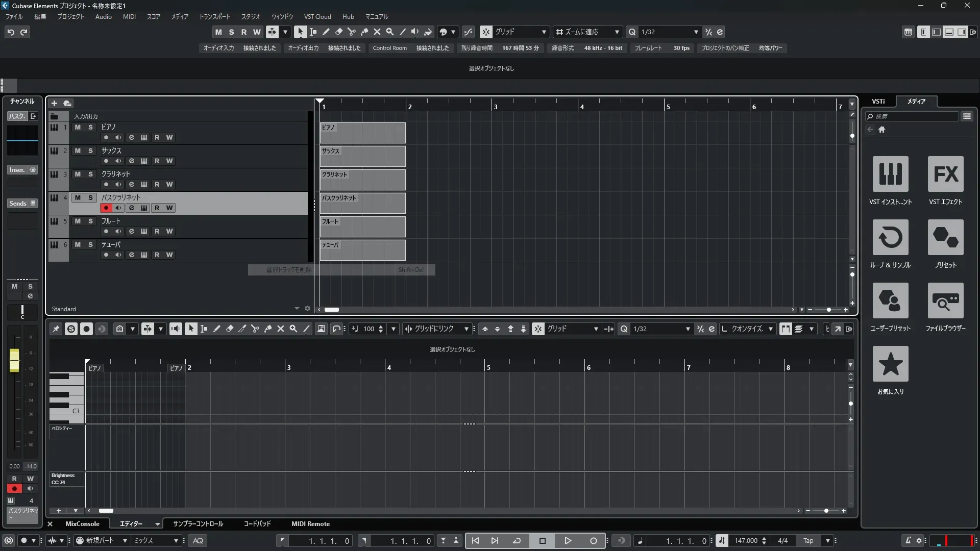
Task: Select the Zoom tool in top toolbar
Action: pyautogui.click(x=389, y=32)
